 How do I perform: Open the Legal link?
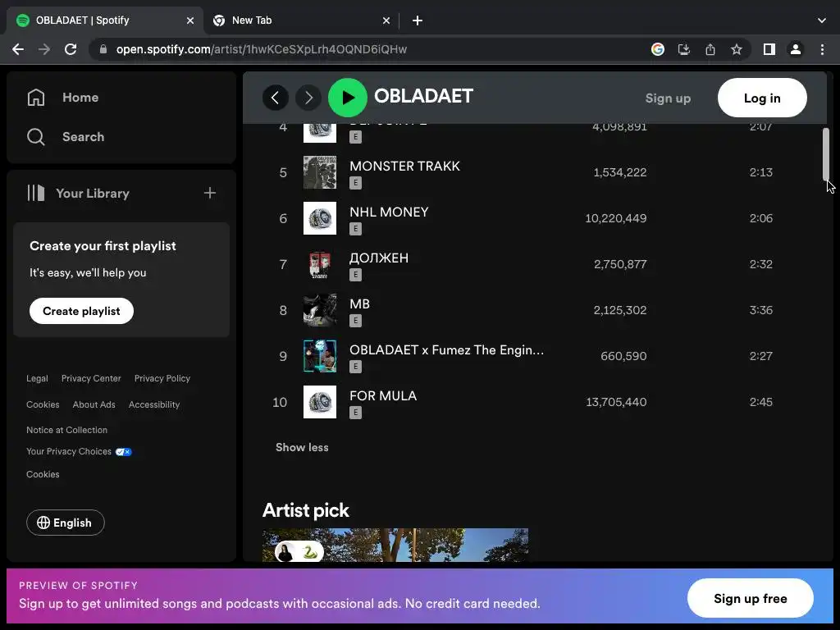click(x=37, y=378)
